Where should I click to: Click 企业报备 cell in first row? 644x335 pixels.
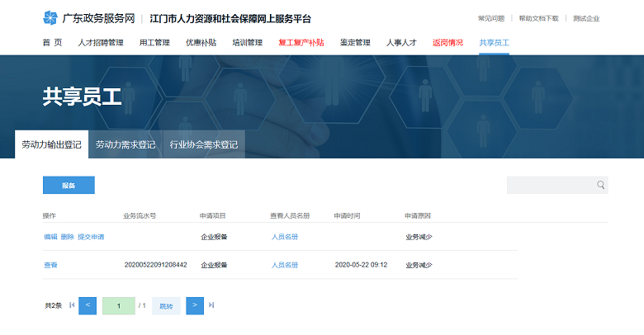click(x=214, y=237)
